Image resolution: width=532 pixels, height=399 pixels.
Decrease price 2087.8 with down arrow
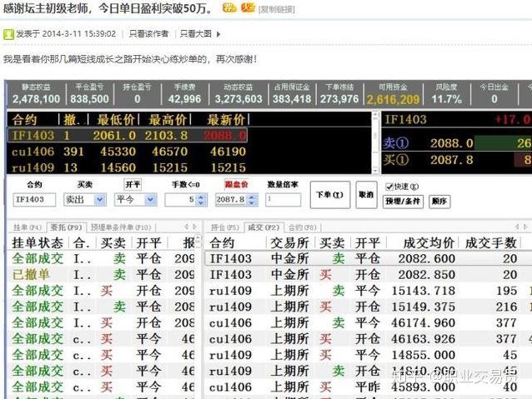pos(252,202)
